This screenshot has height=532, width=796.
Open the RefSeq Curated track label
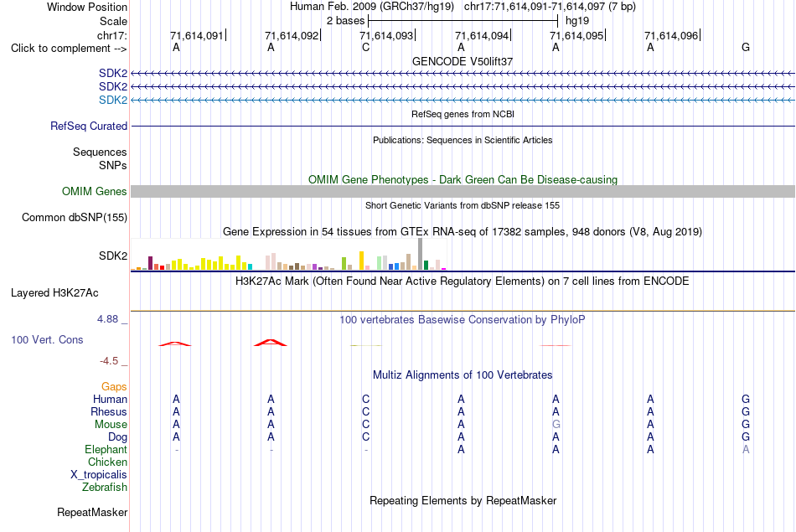[x=89, y=126]
